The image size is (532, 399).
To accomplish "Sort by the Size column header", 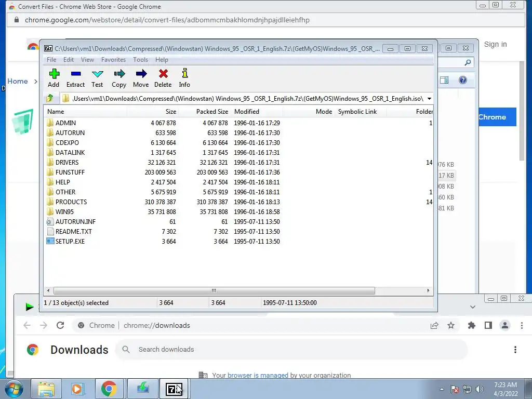I will 153,112.
